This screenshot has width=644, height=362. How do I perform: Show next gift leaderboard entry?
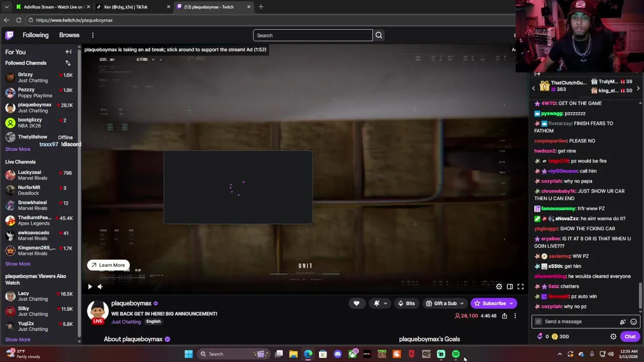638,88
